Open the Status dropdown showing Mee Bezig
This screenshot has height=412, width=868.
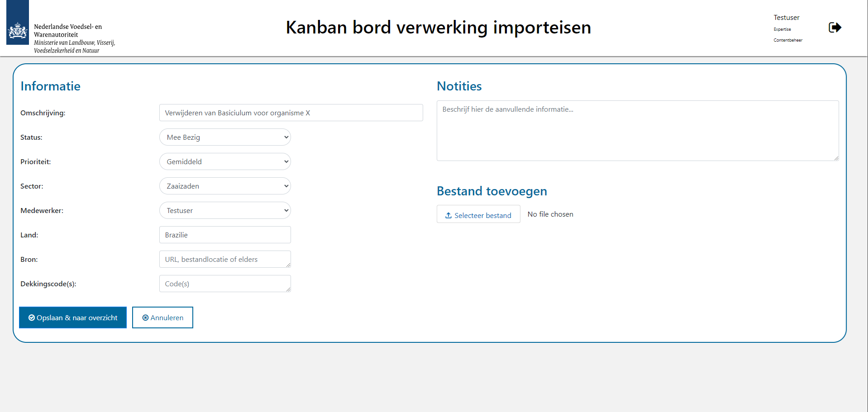coord(225,137)
